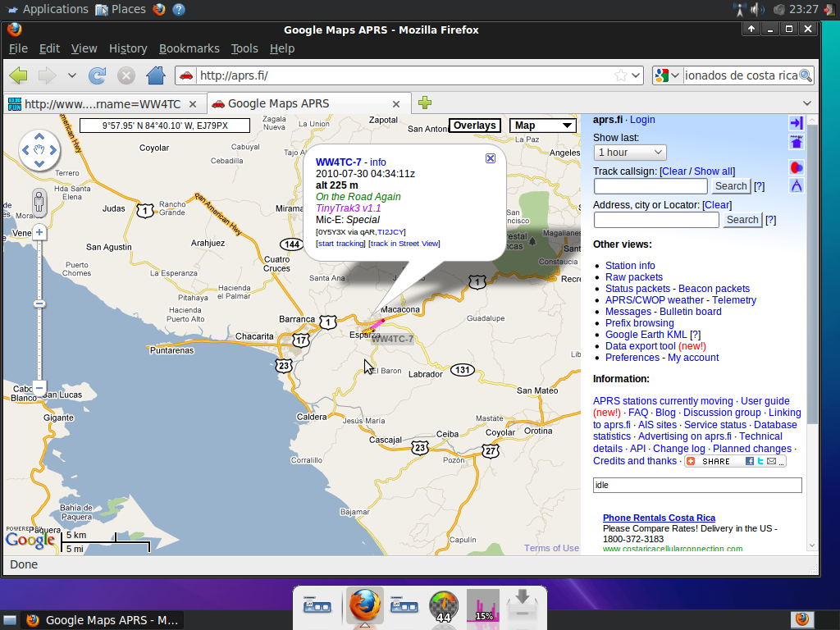The height and width of the screenshot is (630, 840).
Task: Focus the Address, city or Locator field
Action: (x=656, y=220)
